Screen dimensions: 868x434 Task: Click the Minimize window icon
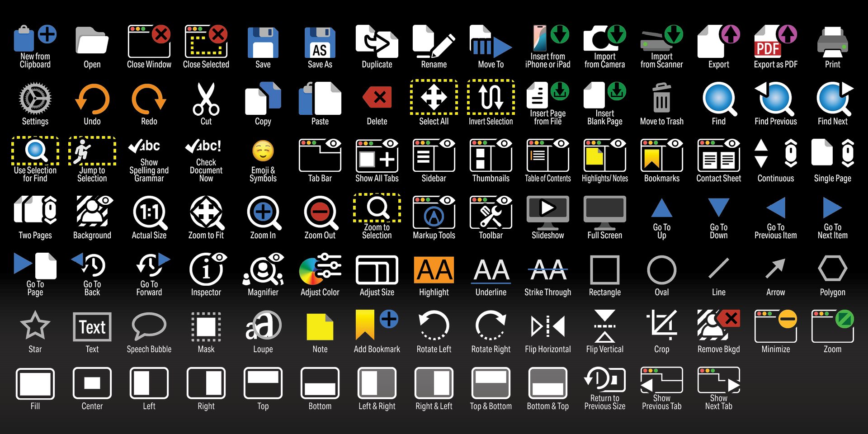(776, 326)
